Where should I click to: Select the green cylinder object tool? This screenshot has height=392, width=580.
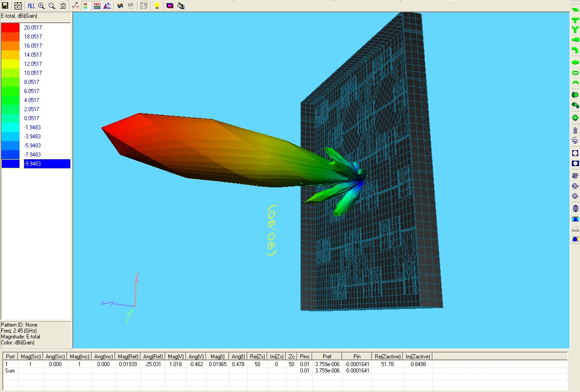(575, 95)
